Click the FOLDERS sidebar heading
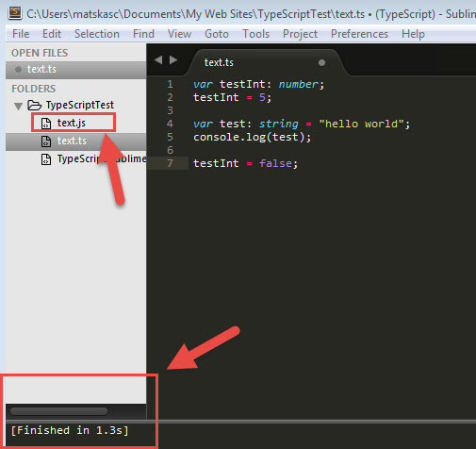The image size is (476, 449). 34,89
